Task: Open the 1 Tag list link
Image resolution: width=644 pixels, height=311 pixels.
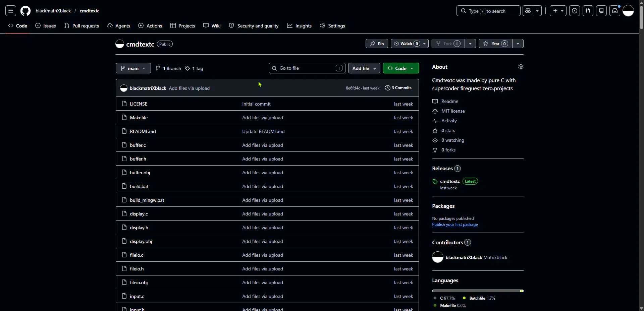Action: point(194,68)
